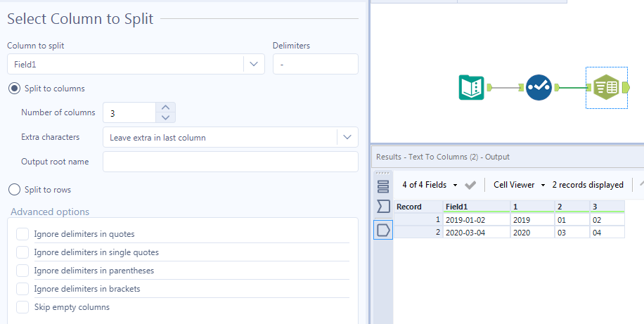This screenshot has height=324, width=644.
Task: Select the cell containing 2020
Action: point(533,233)
